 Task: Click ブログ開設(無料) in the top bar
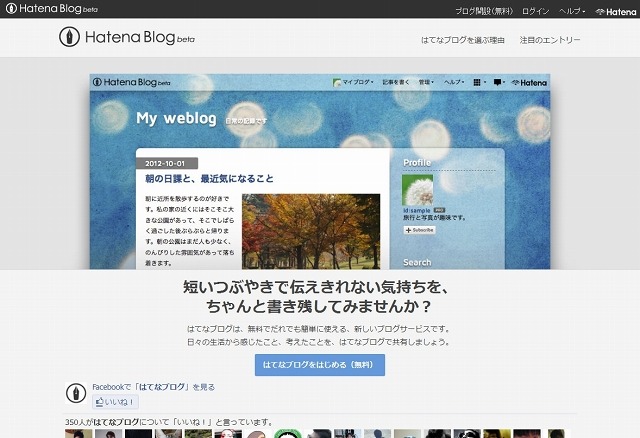coord(484,11)
